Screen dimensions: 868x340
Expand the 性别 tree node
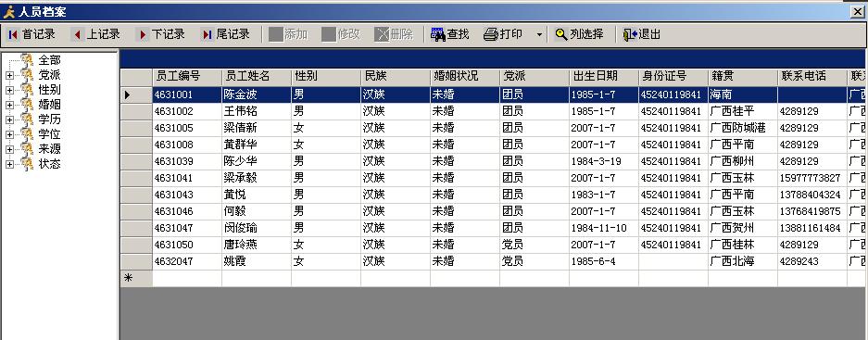pos(9,90)
